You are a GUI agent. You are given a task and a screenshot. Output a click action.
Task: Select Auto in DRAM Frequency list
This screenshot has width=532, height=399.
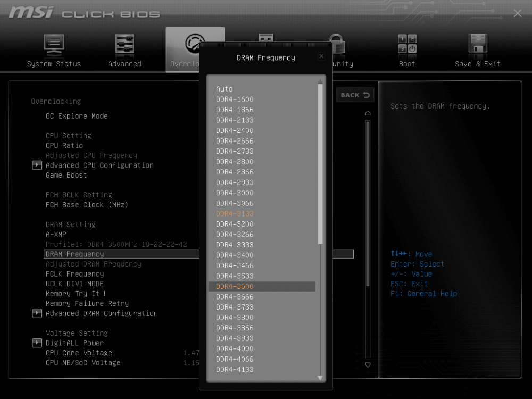point(225,89)
